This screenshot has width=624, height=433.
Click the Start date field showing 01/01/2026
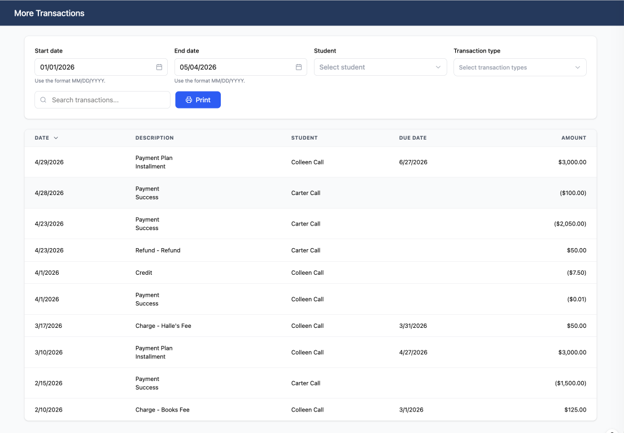(x=101, y=67)
